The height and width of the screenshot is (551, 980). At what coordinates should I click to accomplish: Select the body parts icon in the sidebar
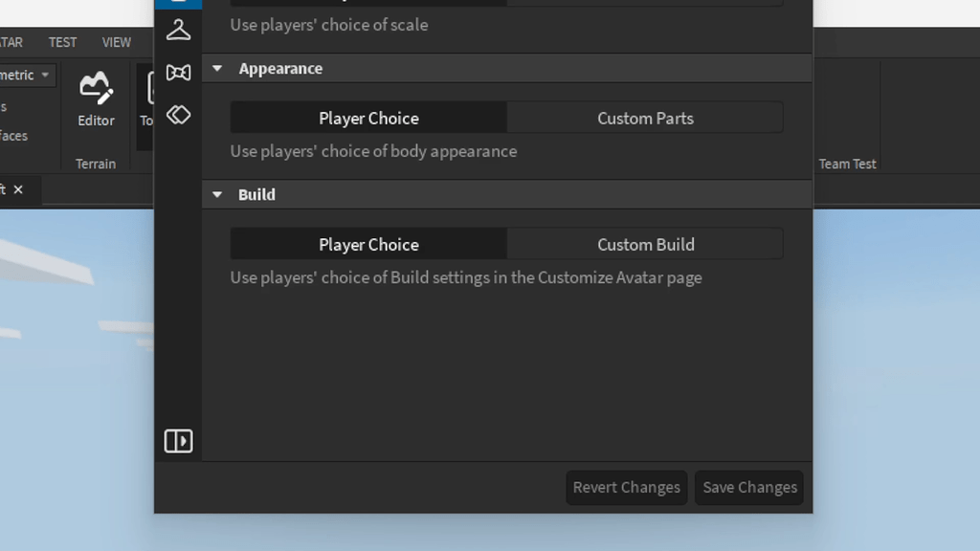coord(178,114)
